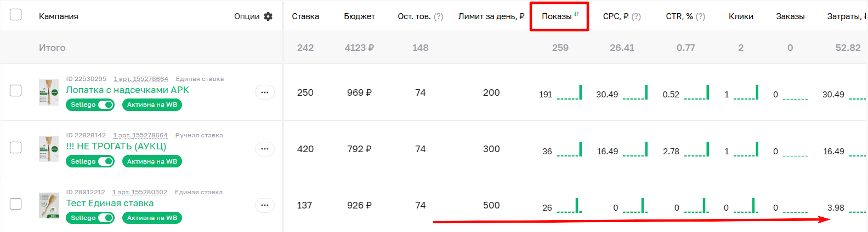The image size is (868, 232).
Task: Check the Лопатка с надсечками АРК campaign checkbox
Action: click(16, 90)
